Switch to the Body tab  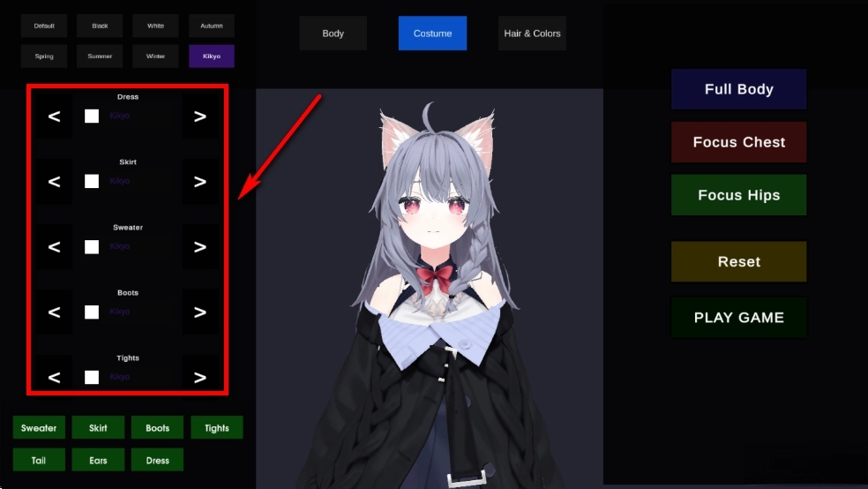click(x=333, y=34)
